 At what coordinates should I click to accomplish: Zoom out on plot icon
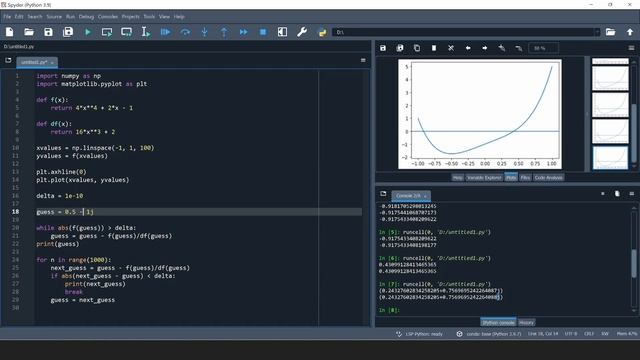pyautogui.click(x=518, y=48)
